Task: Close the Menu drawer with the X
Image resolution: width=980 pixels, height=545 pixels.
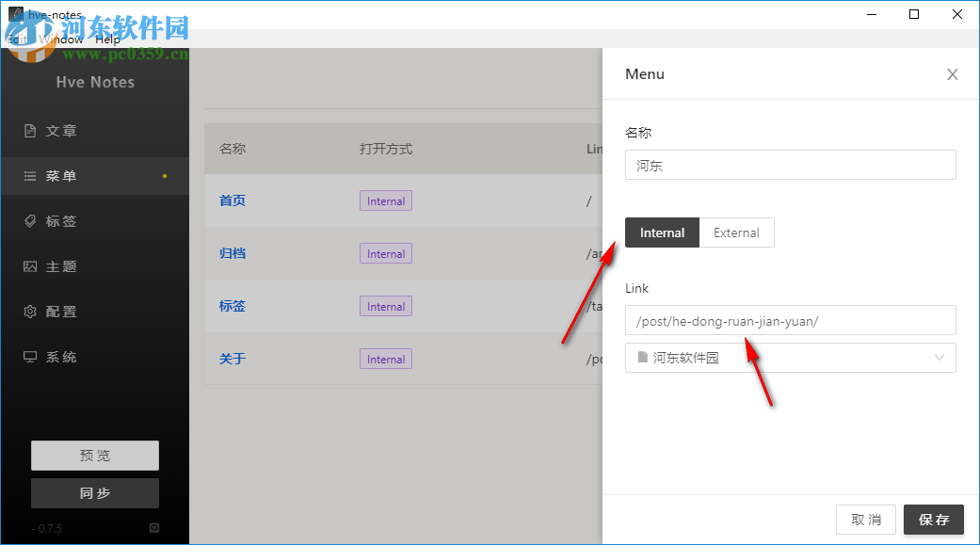Action: click(x=953, y=74)
